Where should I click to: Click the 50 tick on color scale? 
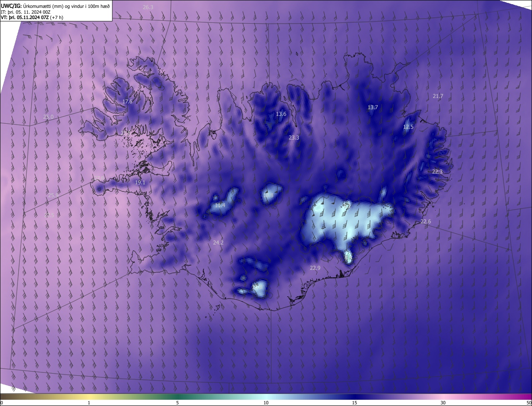coord(528,403)
